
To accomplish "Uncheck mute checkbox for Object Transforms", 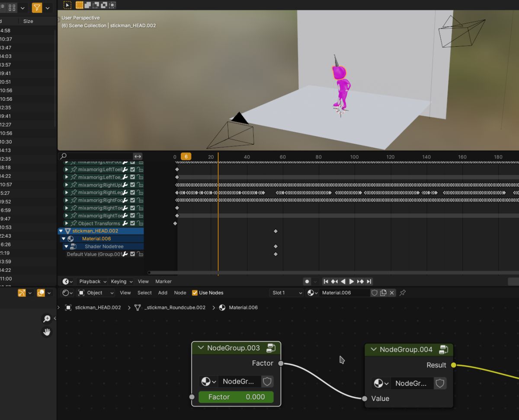I will pos(133,223).
